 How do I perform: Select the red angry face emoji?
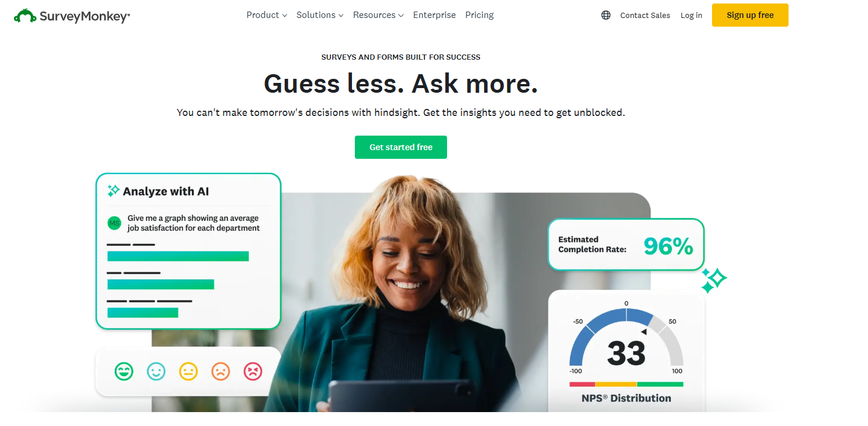click(x=253, y=371)
